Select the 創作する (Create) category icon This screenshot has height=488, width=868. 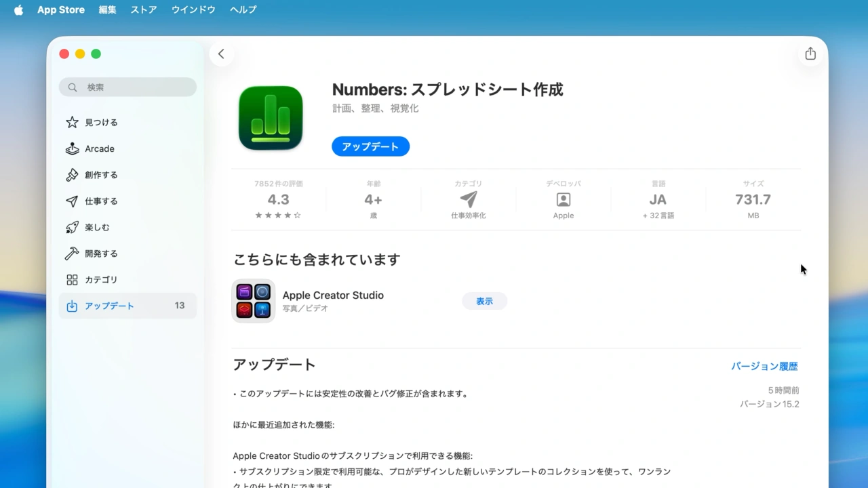coord(73,174)
